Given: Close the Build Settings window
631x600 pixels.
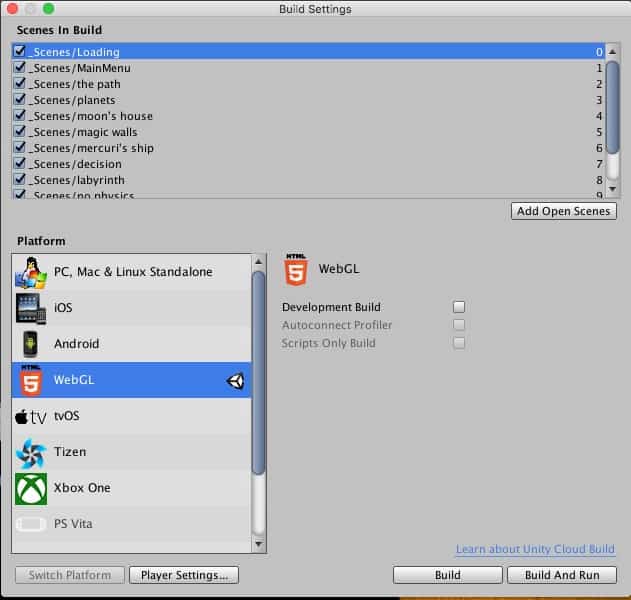Looking at the screenshot, I should (x=13, y=8).
